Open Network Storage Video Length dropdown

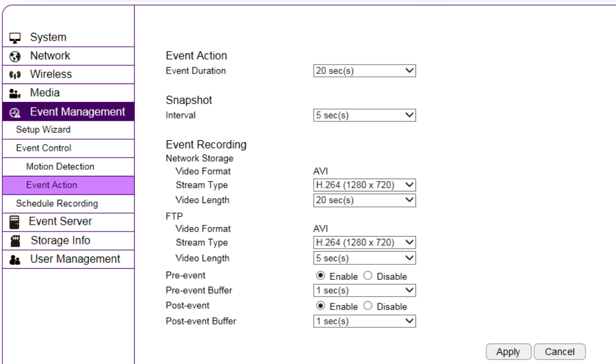(365, 200)
